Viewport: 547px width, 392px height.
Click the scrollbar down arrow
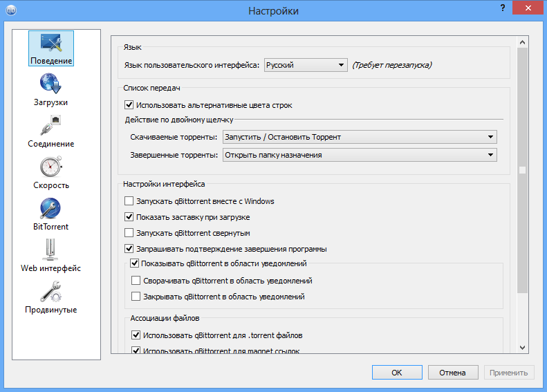522,347
